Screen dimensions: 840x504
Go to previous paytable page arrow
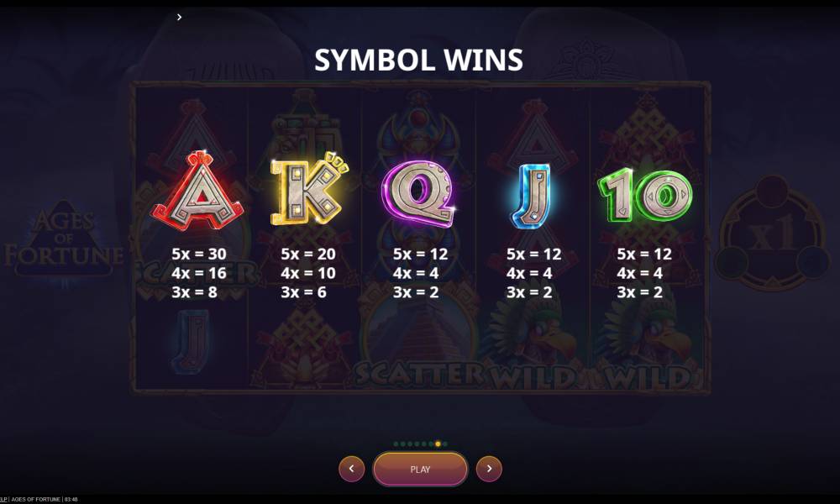pyautogui.click(x=351, y=469)
